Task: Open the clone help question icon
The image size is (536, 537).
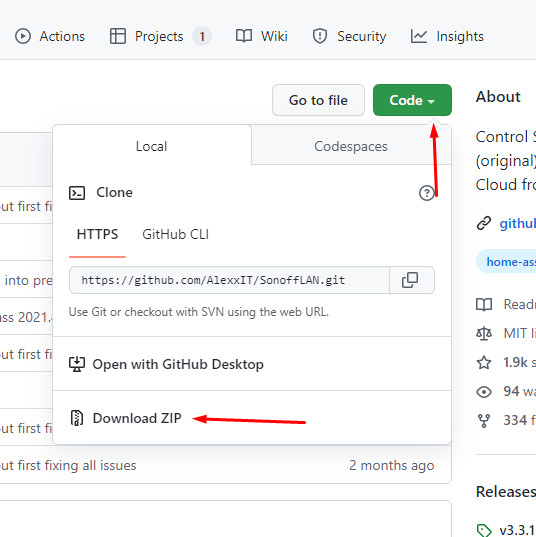Action: 426,193
